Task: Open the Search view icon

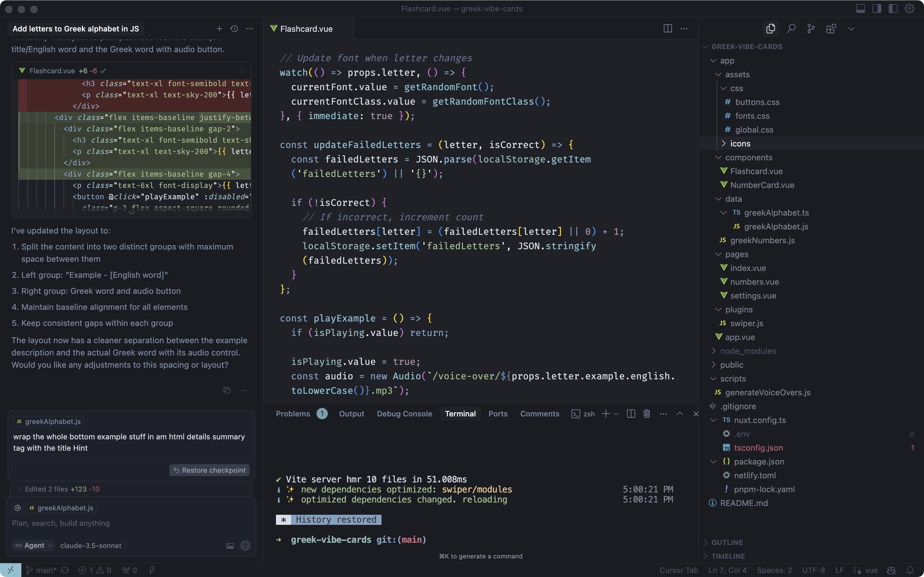Action: pos(791,29)
